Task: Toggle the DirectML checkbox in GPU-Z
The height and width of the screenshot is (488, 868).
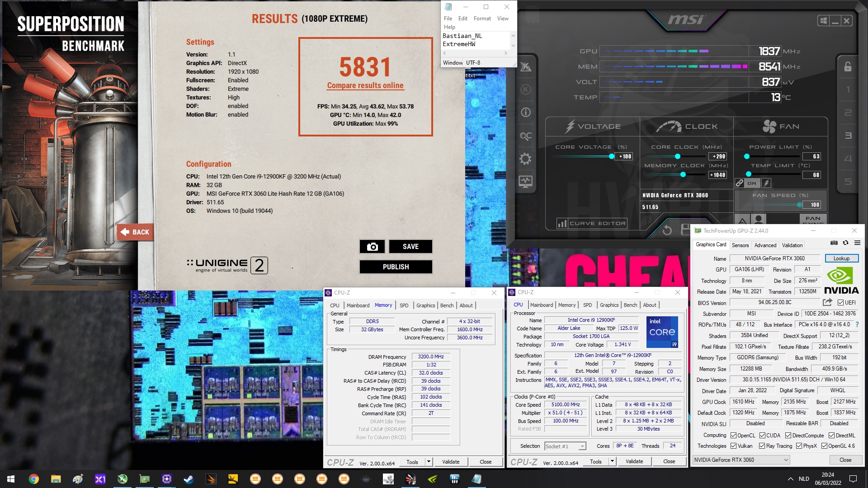Action: tap(831, 436)
